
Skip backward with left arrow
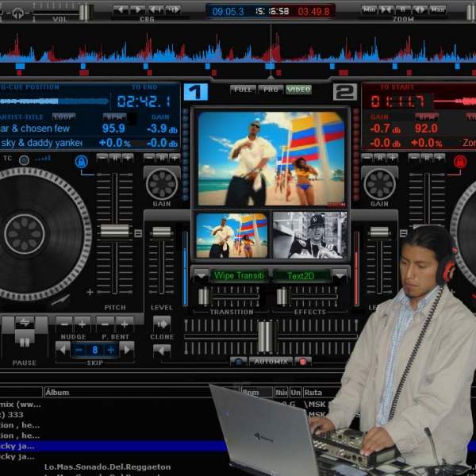point(63,349)
